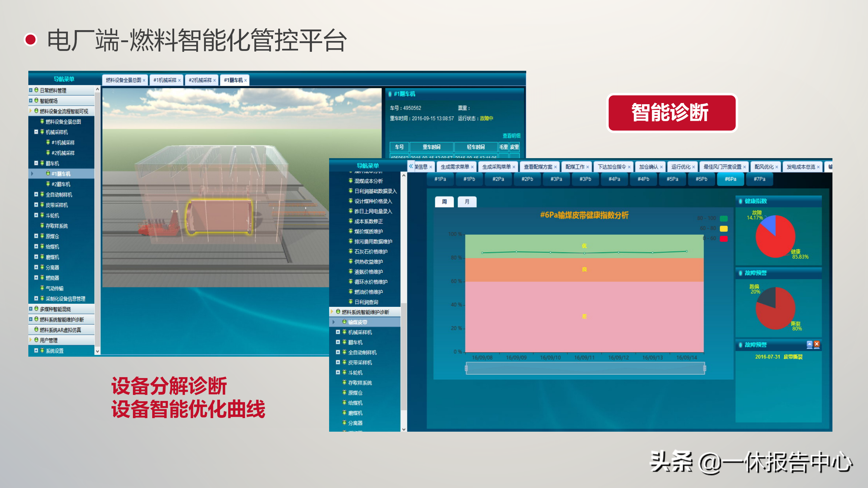The height and width of the screenshot is (488, 868).
Task: Select the 周 (week) view toggle
Action: [x=444, y=202]
